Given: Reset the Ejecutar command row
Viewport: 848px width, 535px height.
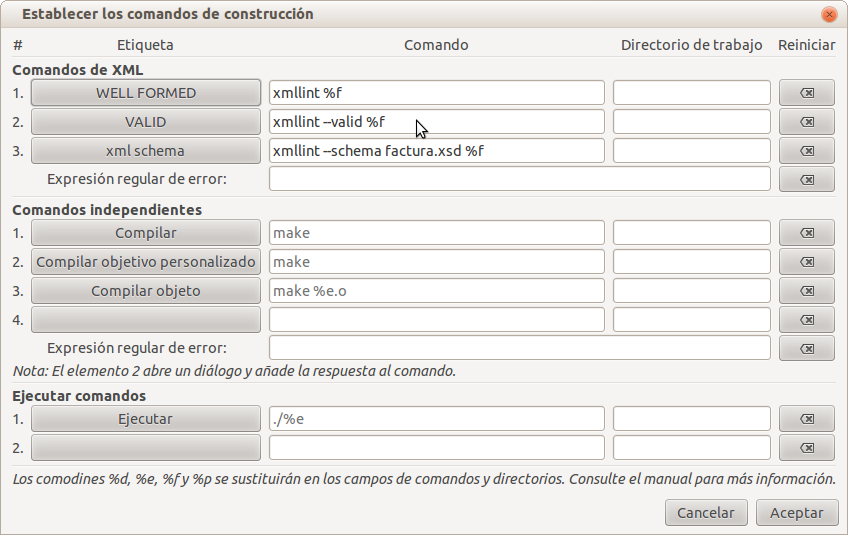Looking at the screenshot, I should 806,419.
